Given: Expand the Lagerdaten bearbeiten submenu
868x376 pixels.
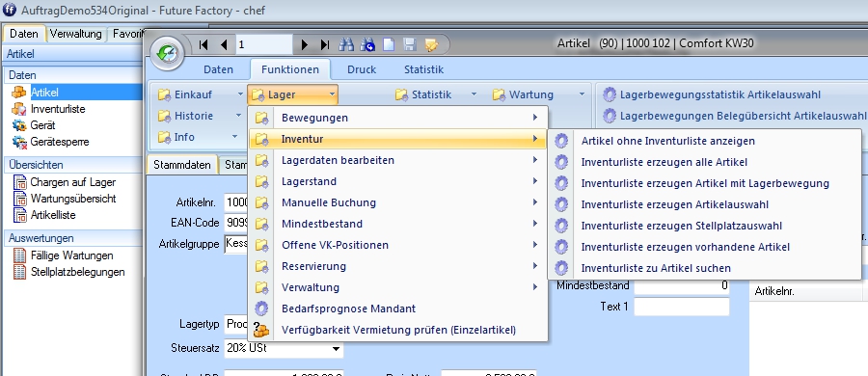Looking at the screenshot, I should 398,160.
